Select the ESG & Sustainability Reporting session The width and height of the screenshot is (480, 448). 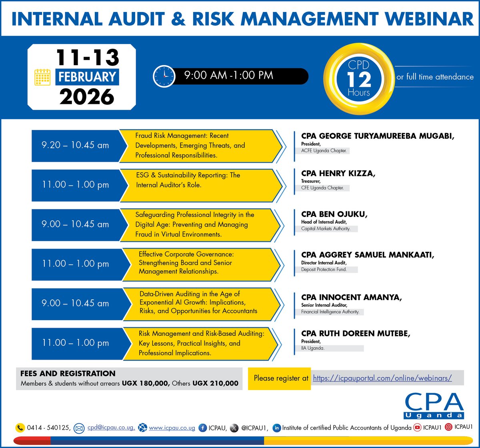[x=200, y=185]
